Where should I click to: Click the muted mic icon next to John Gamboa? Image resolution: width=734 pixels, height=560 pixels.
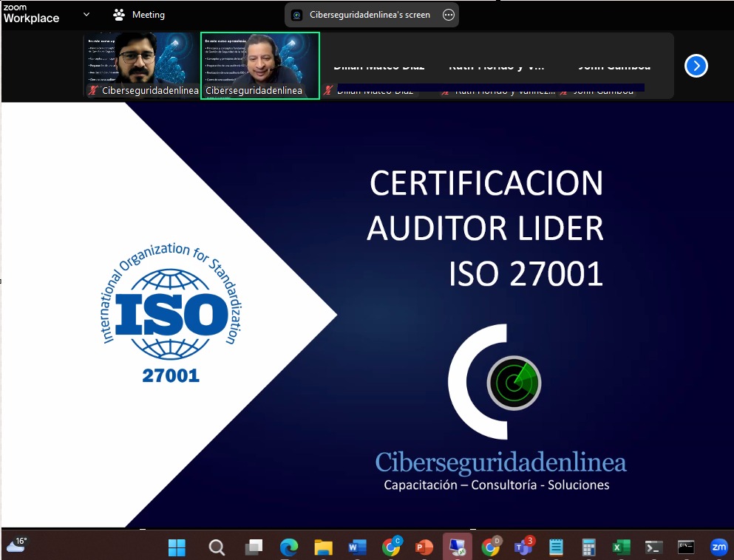point(563,91)
